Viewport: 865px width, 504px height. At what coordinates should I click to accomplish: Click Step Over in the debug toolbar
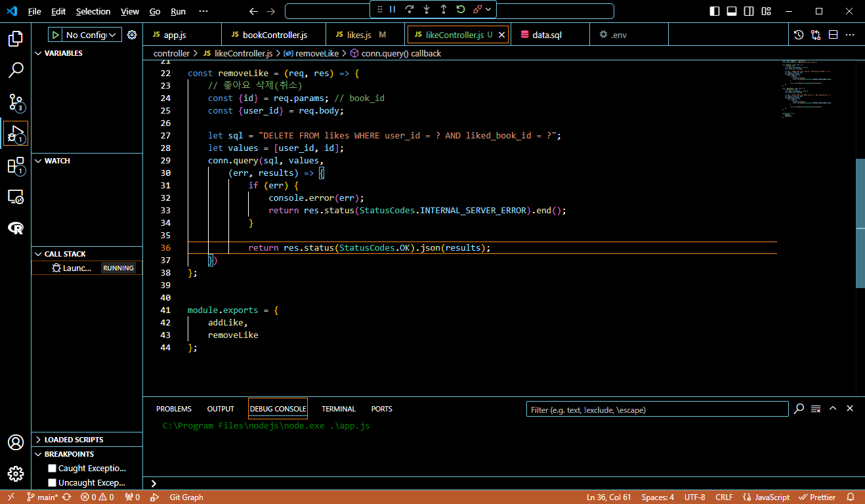[x=410, y=9]
